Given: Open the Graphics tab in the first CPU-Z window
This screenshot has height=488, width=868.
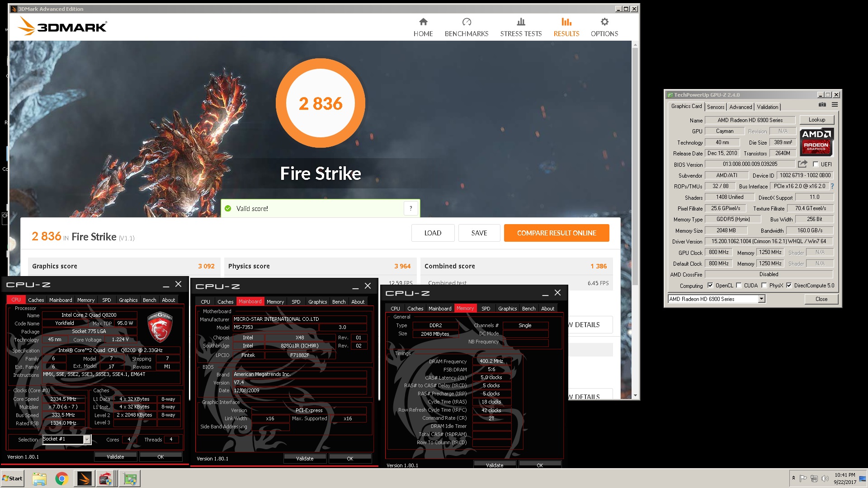Looking at the screenshot, I should tap(128, 300).
